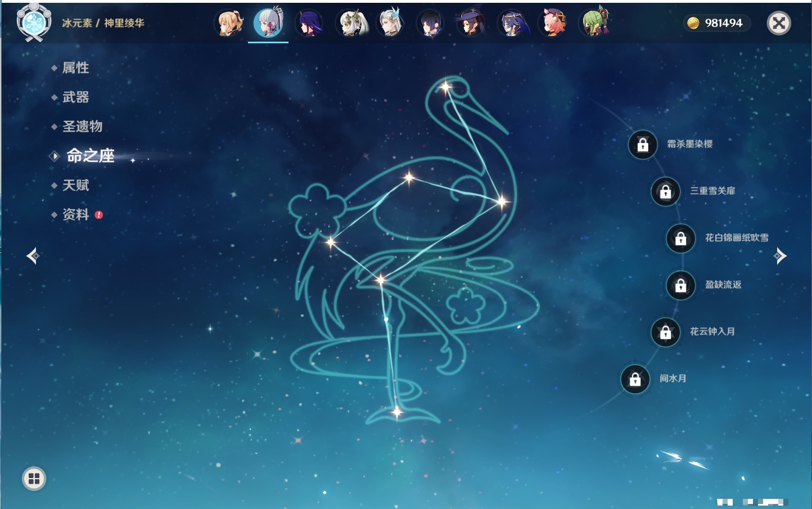This screenshot has width=812, height=509.
Task: Open the 资料 profile page
Action: click(75, 214)
